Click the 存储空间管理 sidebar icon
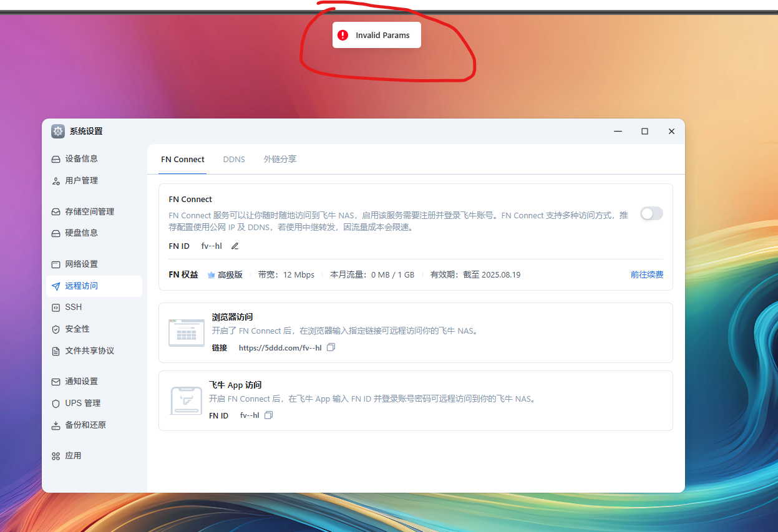Screen dimensions: 778x532 click(56, 212)
